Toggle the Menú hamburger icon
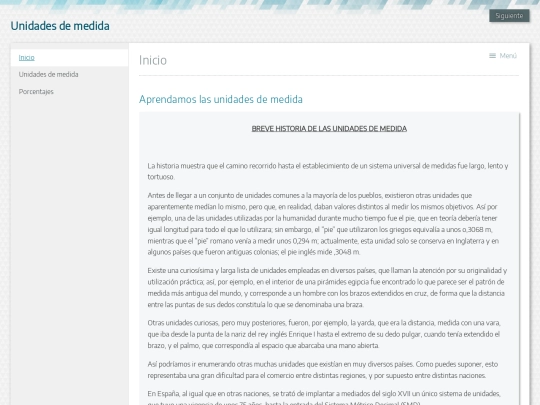The height and width of the screenshot is (405, 540). tap(492, 55)
